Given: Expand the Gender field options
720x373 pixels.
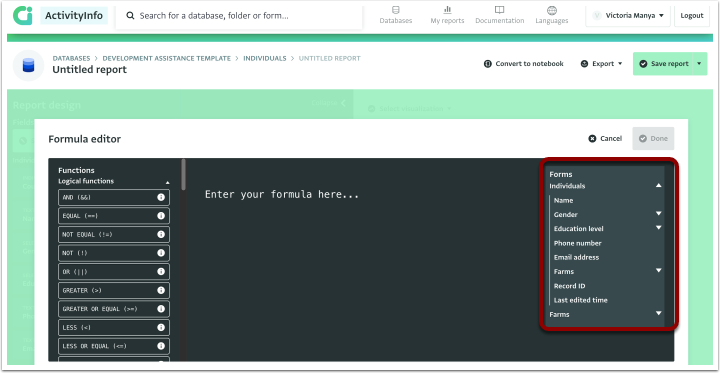Looking at the screenshot, I should (658, 214).
